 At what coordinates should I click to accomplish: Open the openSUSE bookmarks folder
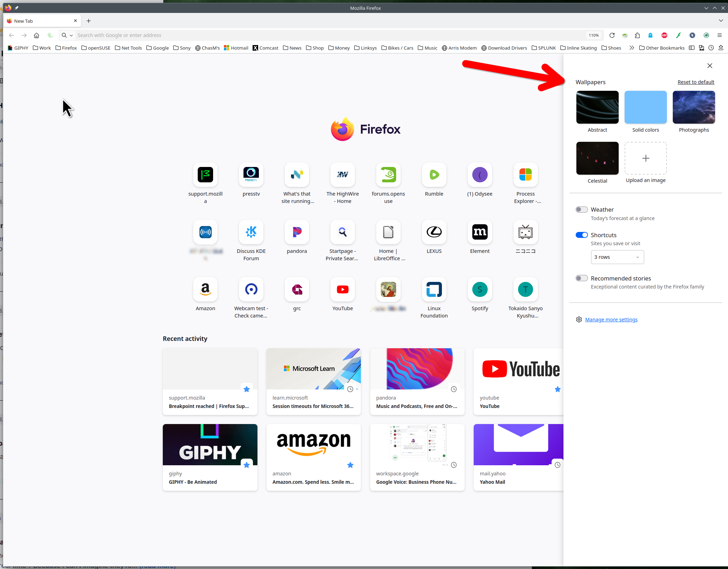point(96,48)
